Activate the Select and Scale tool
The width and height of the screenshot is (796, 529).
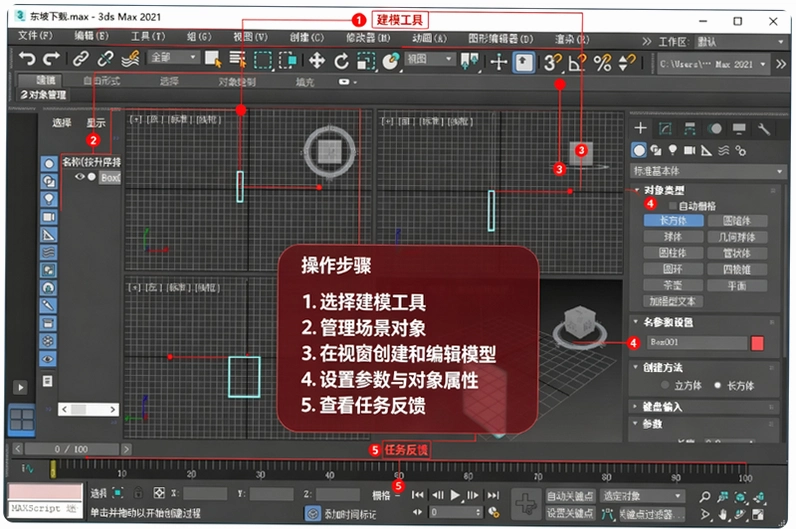(366, 61)
